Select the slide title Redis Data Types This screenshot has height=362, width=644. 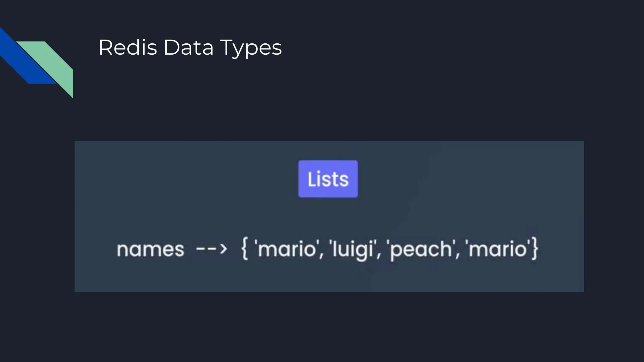tap(190, 48)
